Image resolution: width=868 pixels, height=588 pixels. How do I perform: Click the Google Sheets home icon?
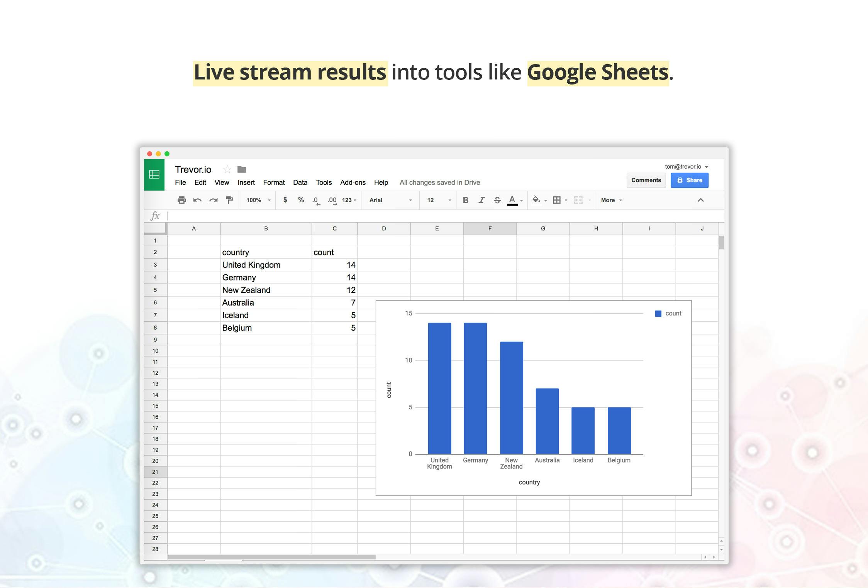(154, 174)
